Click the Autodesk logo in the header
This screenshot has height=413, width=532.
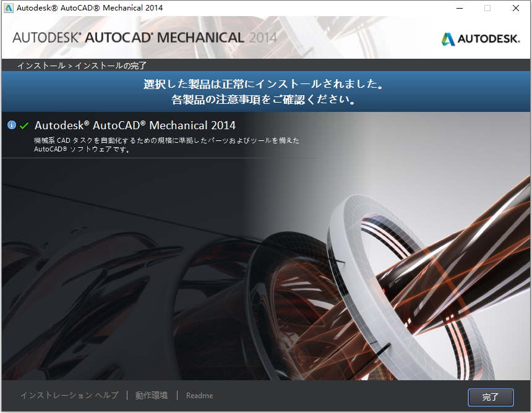point(481,39)
